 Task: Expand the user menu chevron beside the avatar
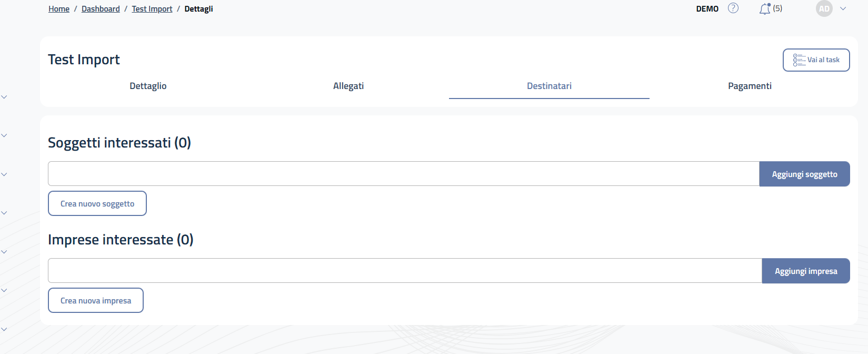[843, 9]
